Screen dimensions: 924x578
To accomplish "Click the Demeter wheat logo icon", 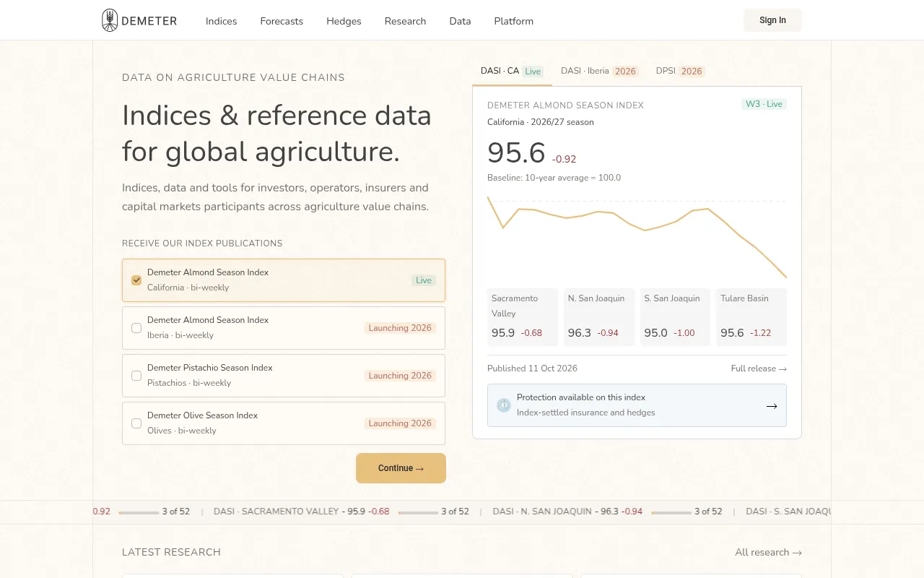I will [110, 20].
